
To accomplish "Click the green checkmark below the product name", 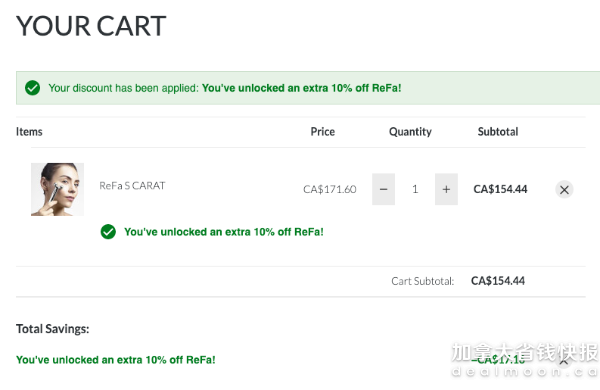I will pyautogui.click(x=108, y=232).
